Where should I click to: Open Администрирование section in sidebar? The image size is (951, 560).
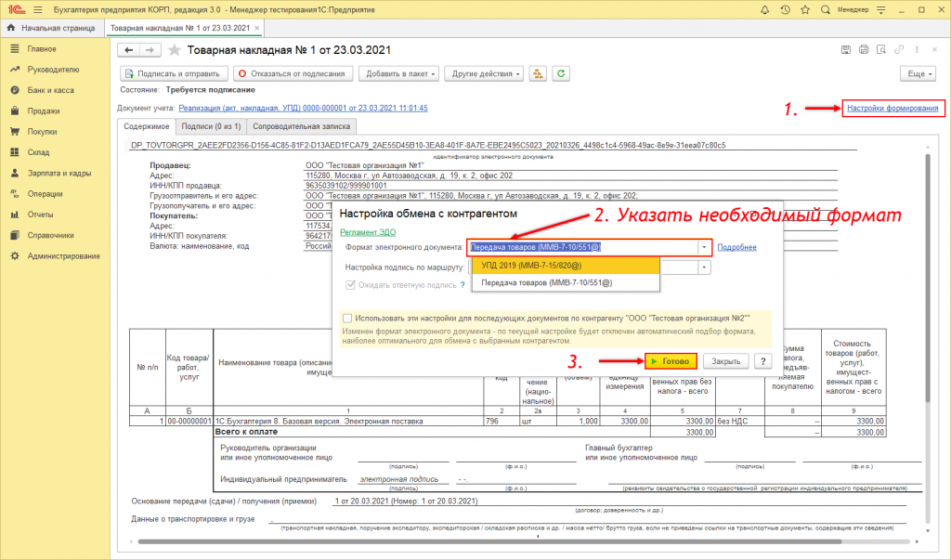pos(64,256)
